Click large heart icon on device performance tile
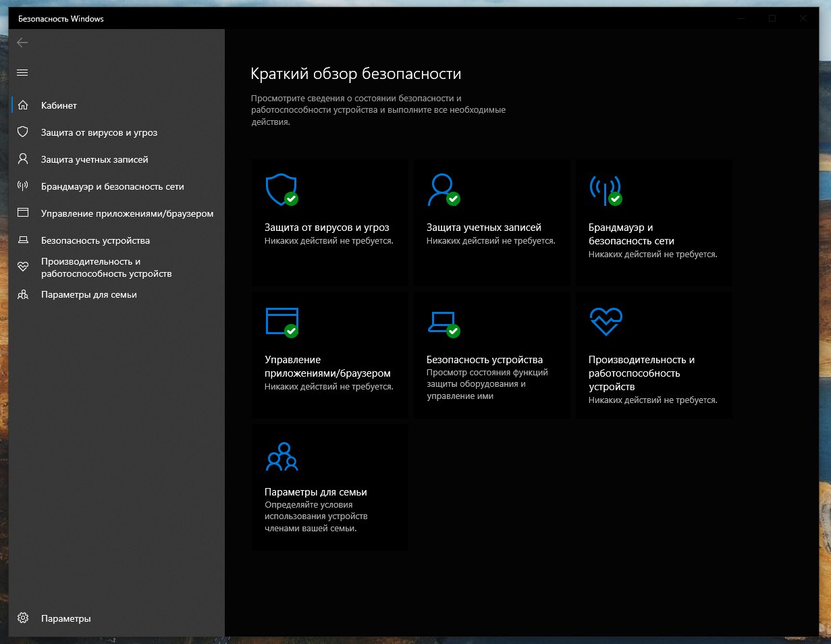This screenshot has width=831, height=644. [606, 322]
